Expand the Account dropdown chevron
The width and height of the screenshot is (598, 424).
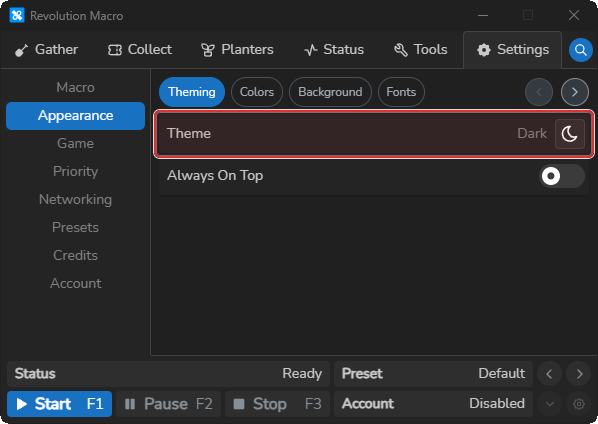click(x=549, y=404)
